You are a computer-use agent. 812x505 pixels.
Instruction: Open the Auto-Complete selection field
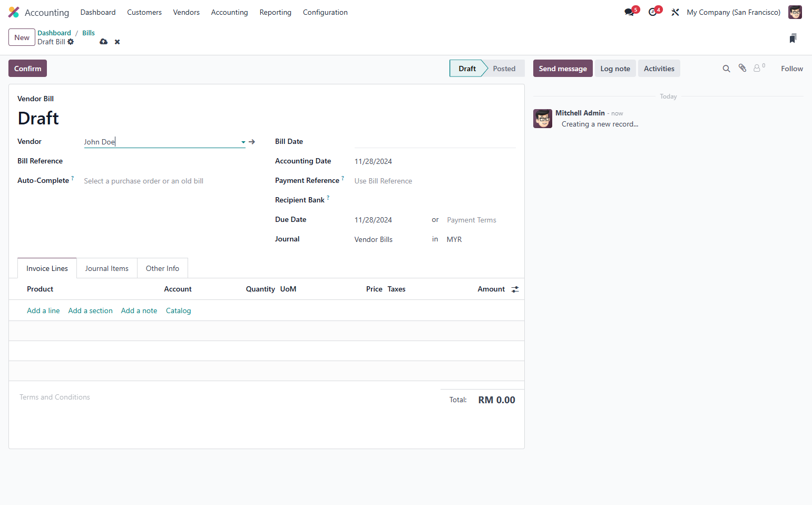pos(164,181)
